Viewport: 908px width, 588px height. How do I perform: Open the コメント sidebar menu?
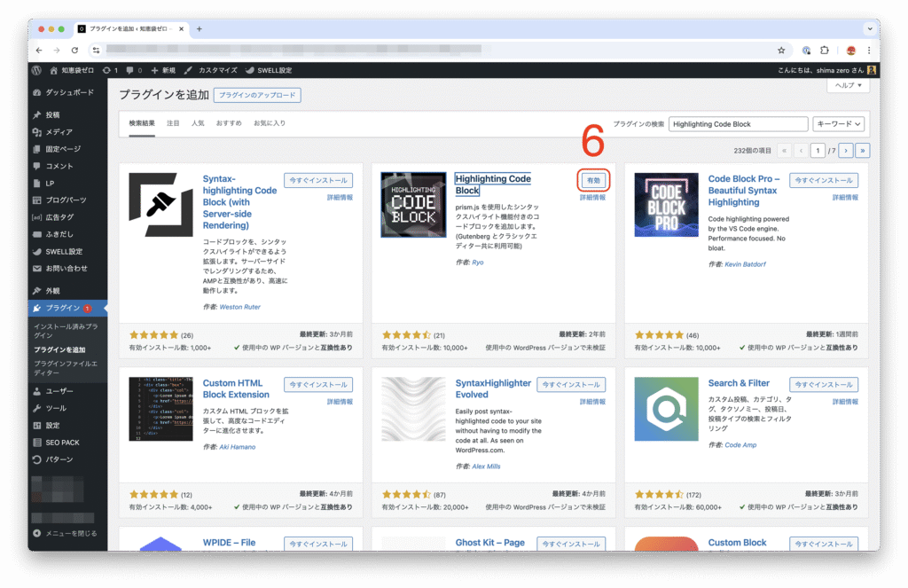click(67, 166)
